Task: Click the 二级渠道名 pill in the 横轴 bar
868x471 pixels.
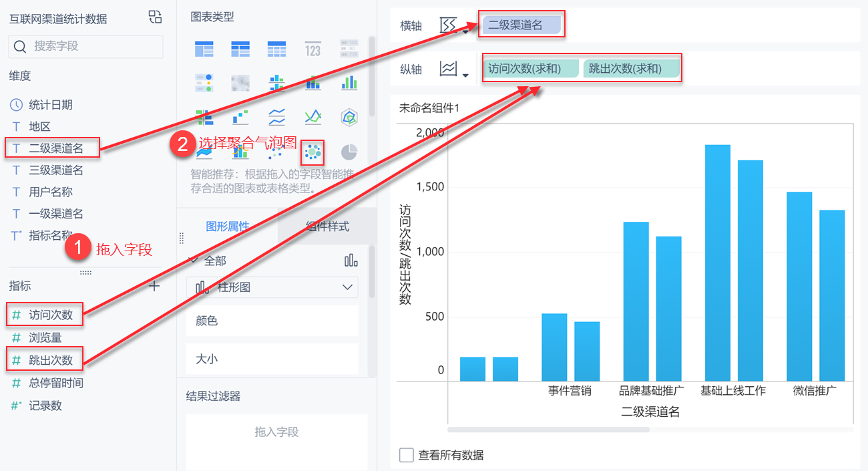Action: 521,25
